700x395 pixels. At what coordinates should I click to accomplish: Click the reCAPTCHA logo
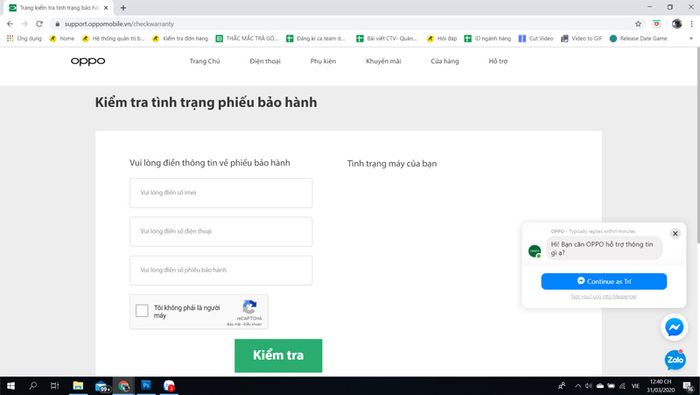pos(250,307)
